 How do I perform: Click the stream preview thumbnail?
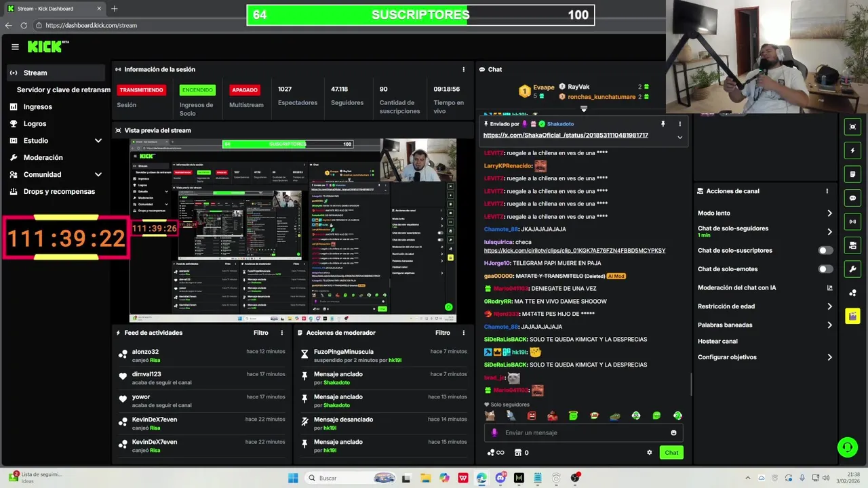pos(293,230)
